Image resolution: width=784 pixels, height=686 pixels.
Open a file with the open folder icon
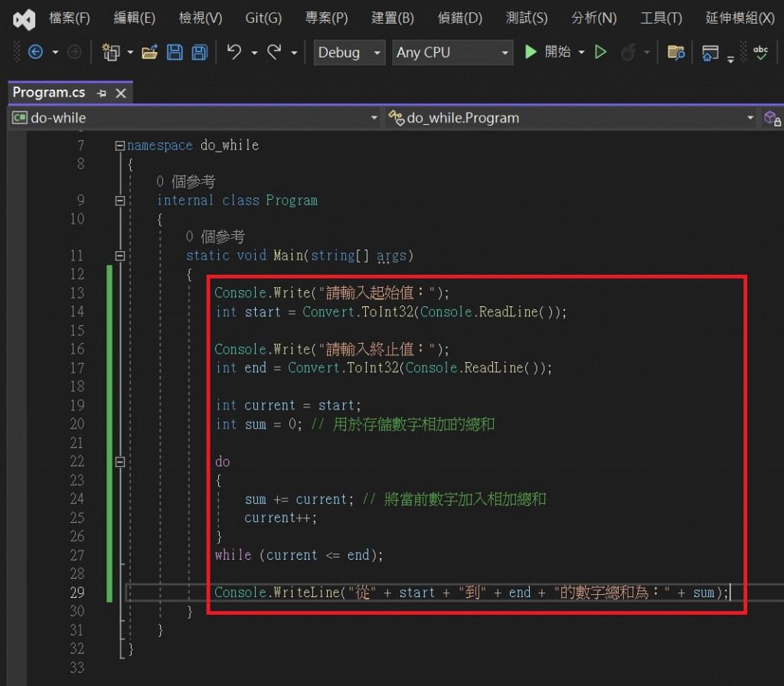(x=149, y=52)
